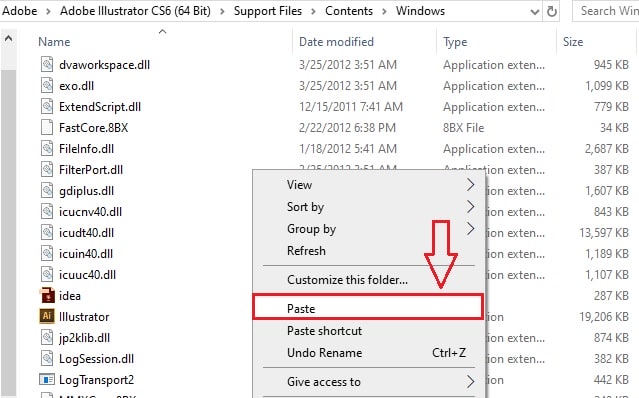This screenshot has height=398, width=639.
Task: Click the exo.dll file icon
Action: click(x=47, y=86)
